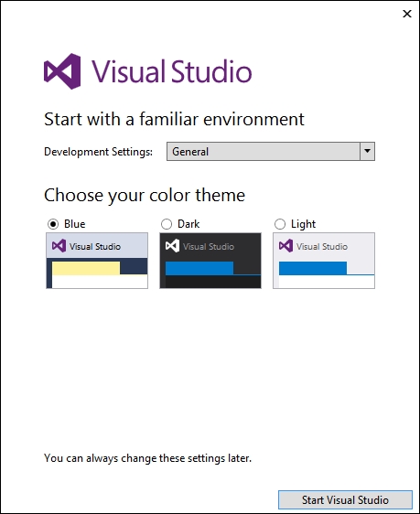This screenshot has width=420, height=514.
Task: Select the Blue theme radio button
Action: [53, 224]
